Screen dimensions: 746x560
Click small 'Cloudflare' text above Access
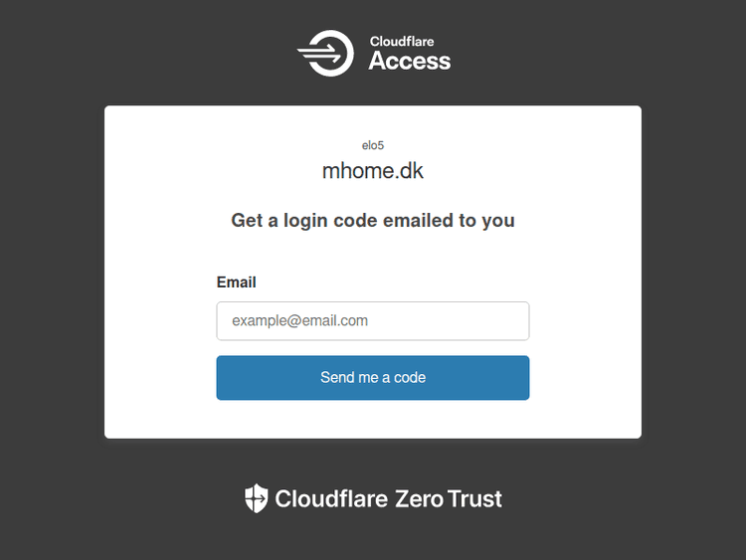(x=402, y=42)
